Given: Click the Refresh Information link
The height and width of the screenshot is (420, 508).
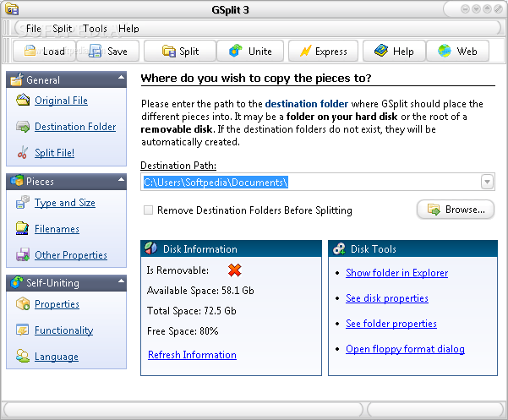Looking at the screenshot, I should click(x=192, y=355).
